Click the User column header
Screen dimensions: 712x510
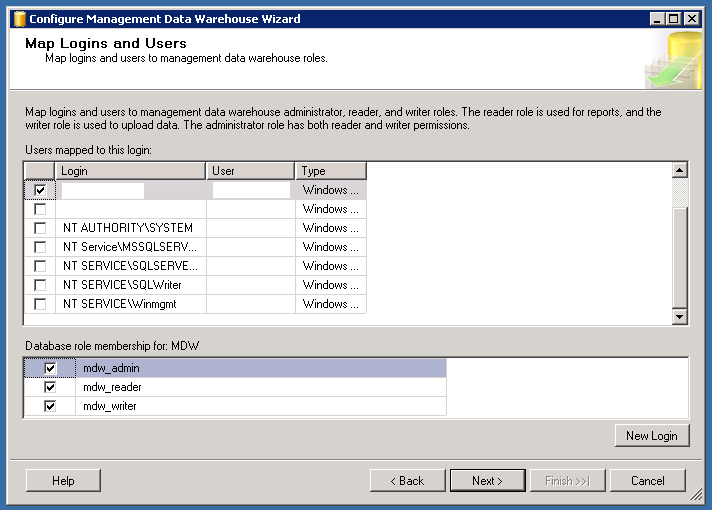tap(250, 171)
